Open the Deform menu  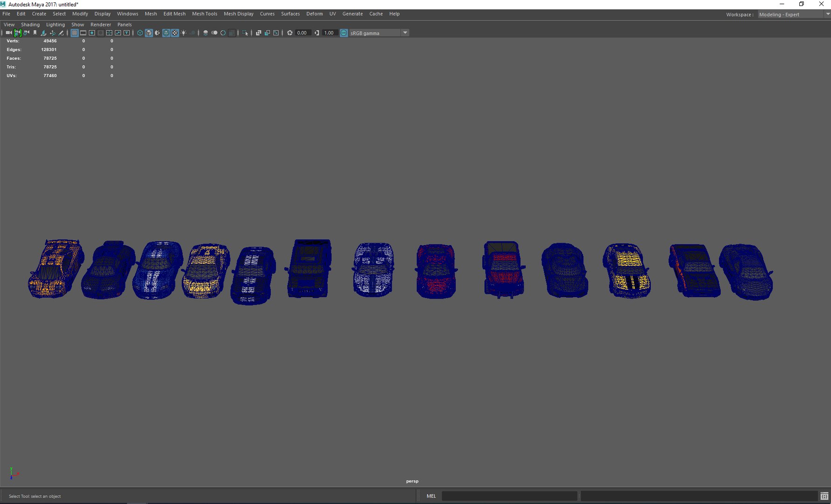(x=314, y=14)
